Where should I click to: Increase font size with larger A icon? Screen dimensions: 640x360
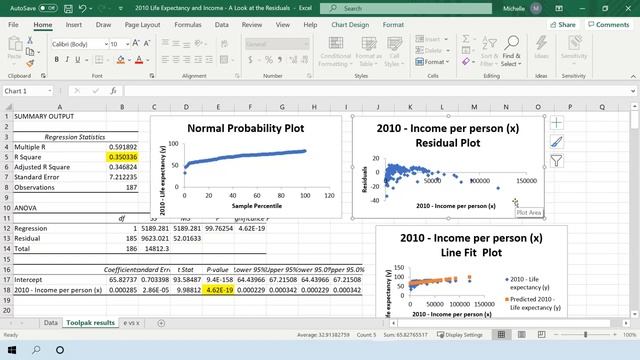click(x=136, y=43)
